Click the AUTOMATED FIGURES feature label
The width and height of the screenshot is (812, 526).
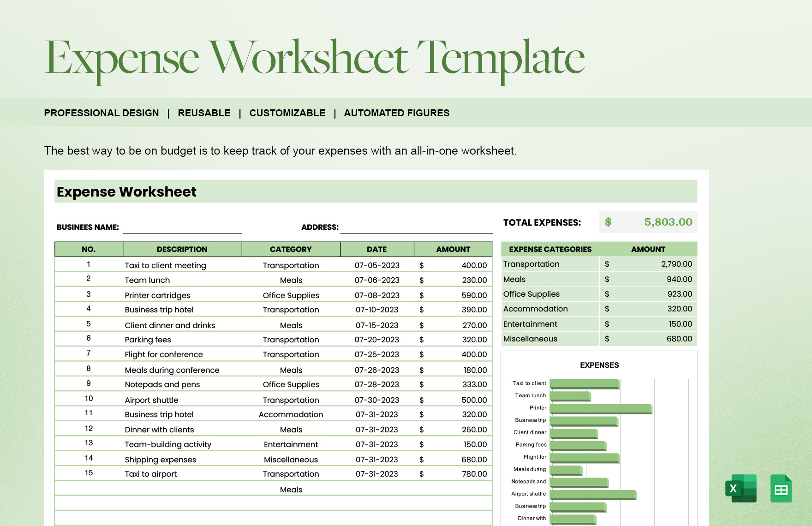396,113
